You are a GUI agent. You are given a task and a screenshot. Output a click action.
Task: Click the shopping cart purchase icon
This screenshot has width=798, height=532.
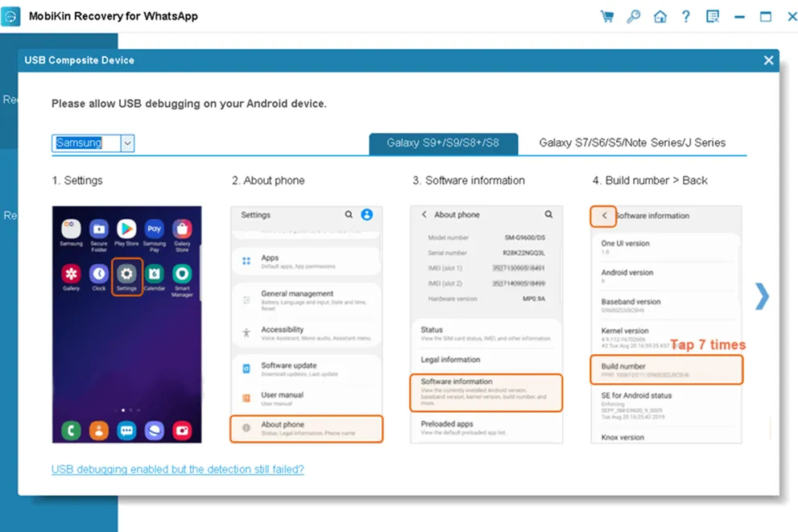607,16
